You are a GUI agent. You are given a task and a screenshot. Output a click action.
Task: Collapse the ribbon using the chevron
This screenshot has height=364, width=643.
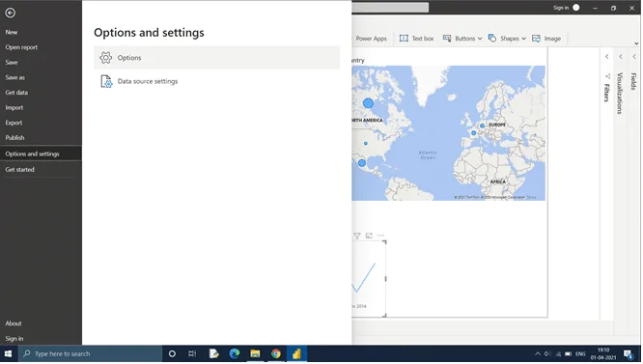click(637, 43)
